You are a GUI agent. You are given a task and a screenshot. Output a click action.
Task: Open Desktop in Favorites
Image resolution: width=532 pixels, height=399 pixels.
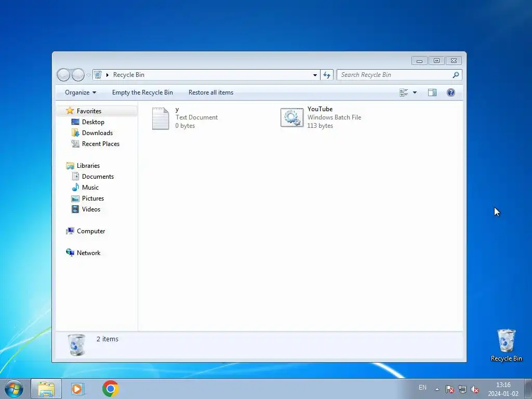(93, 122)
